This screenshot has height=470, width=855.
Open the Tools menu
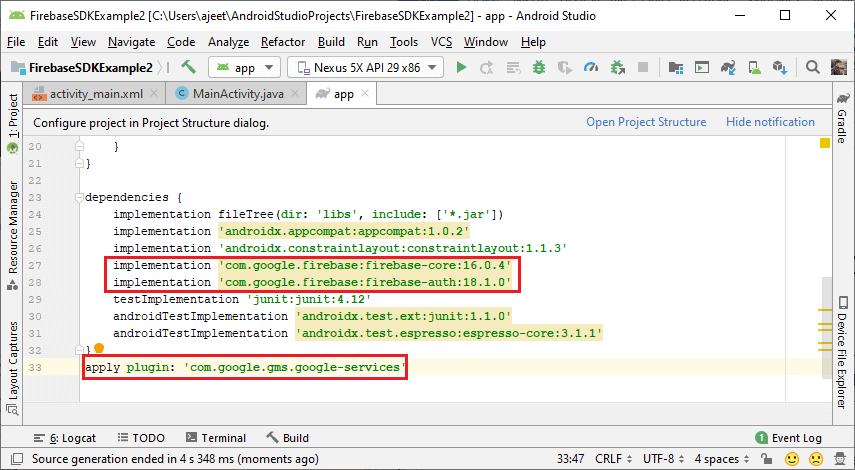click(404, 42)
